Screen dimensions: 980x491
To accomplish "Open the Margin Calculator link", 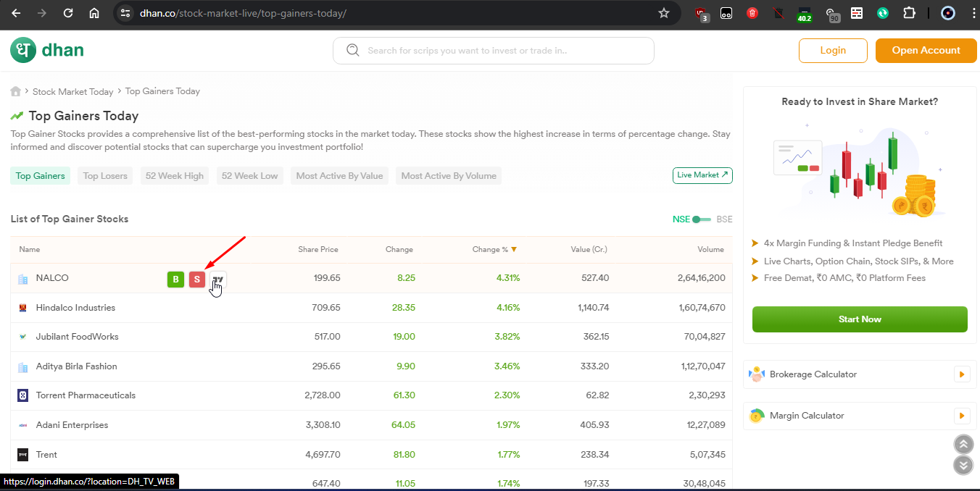I will (807, 416).
